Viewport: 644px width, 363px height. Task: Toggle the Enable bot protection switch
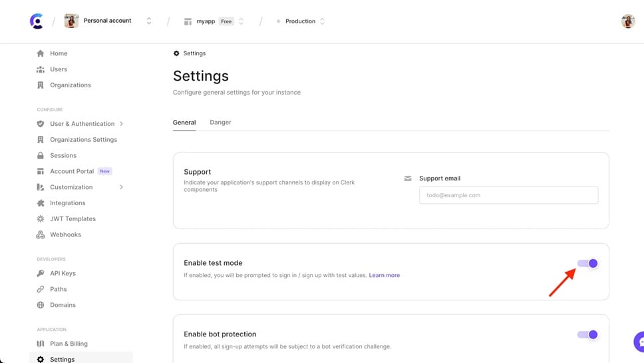point(587,334)
